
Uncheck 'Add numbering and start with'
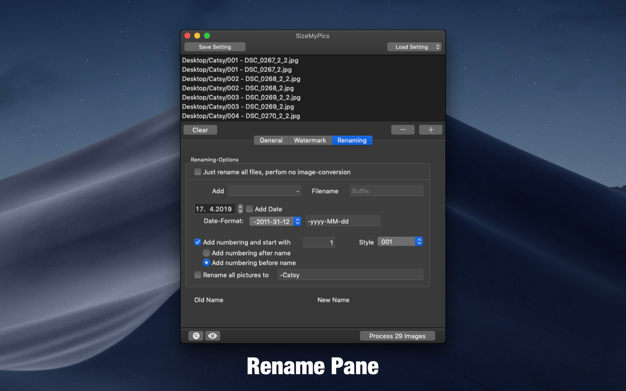[x=197, y=242]
